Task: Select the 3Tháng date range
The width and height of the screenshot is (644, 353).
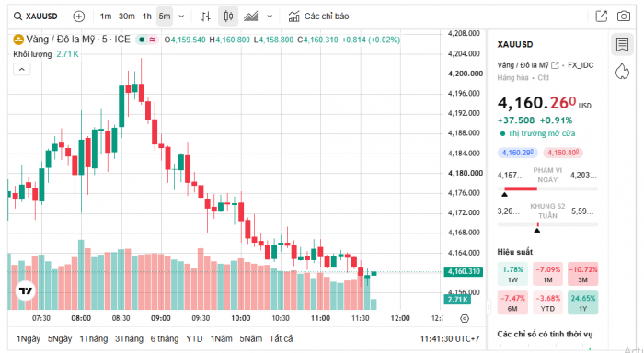Action: coord(129,339)
